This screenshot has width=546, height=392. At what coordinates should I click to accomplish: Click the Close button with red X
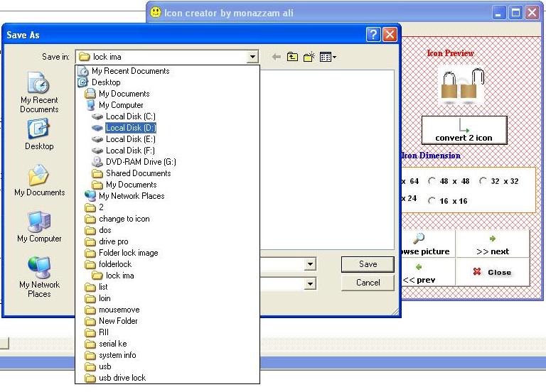click(x=493, y=273)
